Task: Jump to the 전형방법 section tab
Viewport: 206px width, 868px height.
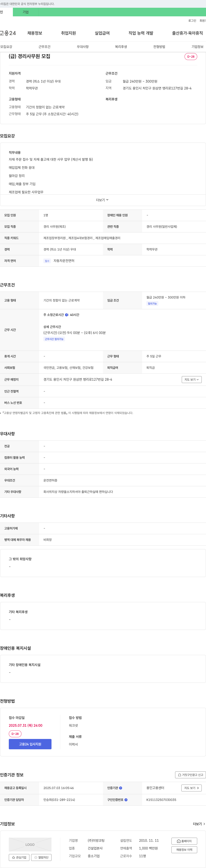Action: click(159, 47)
